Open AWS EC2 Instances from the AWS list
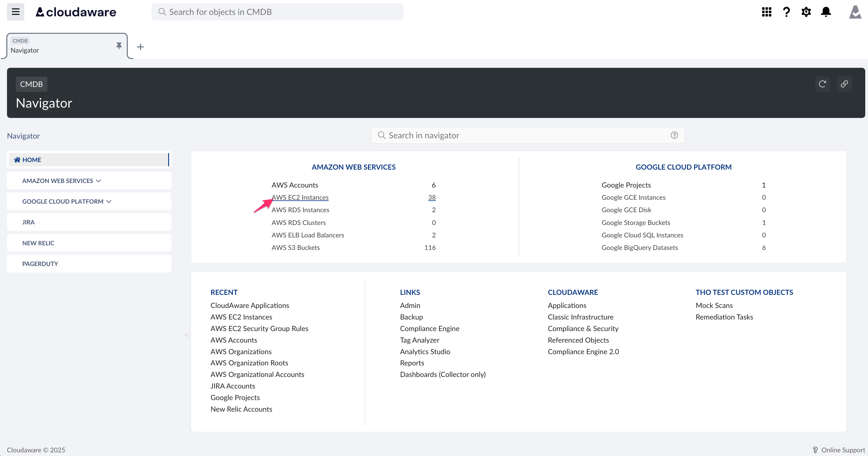The width and height of the screenshot is (868, 456). point(300,197)
